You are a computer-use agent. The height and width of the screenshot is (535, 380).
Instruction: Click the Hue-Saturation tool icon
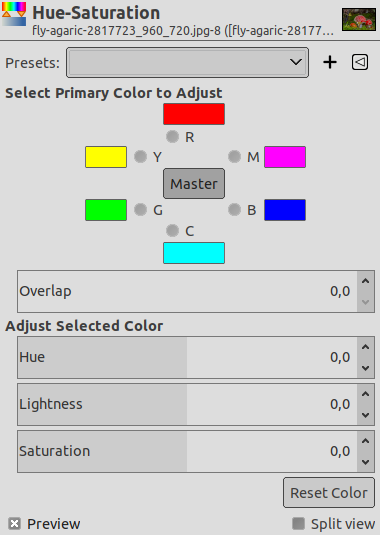tap(14, 14)
